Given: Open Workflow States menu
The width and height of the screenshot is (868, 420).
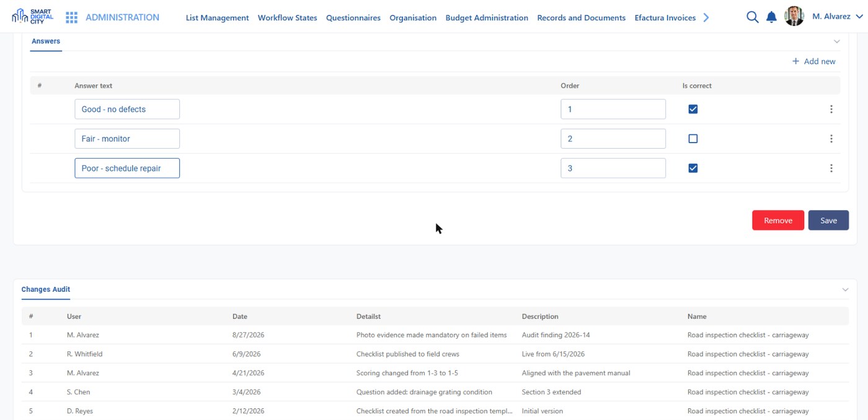Looking at the screenshot, I should coord(287,17).
